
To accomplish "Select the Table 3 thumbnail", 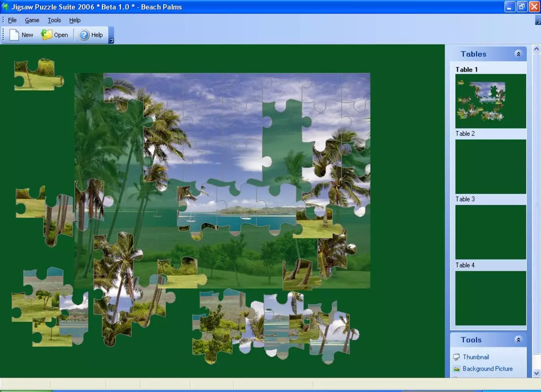I will pos(490,232).
